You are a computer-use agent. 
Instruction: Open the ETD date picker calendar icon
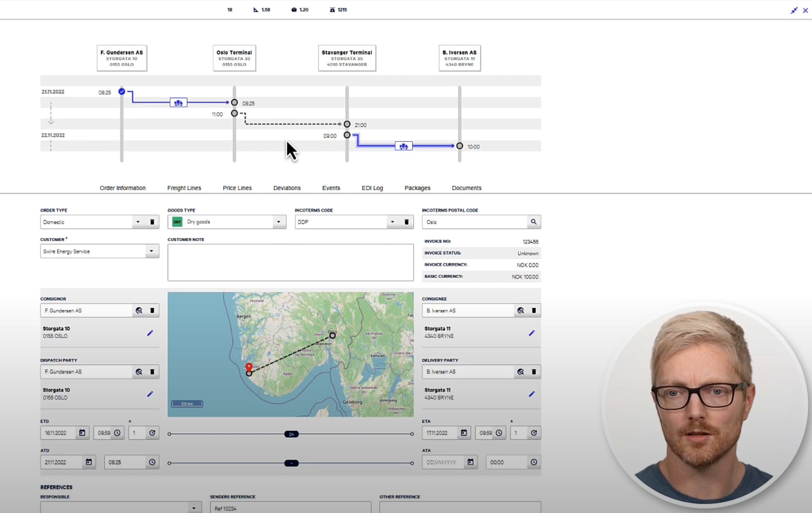pos(82,433)
